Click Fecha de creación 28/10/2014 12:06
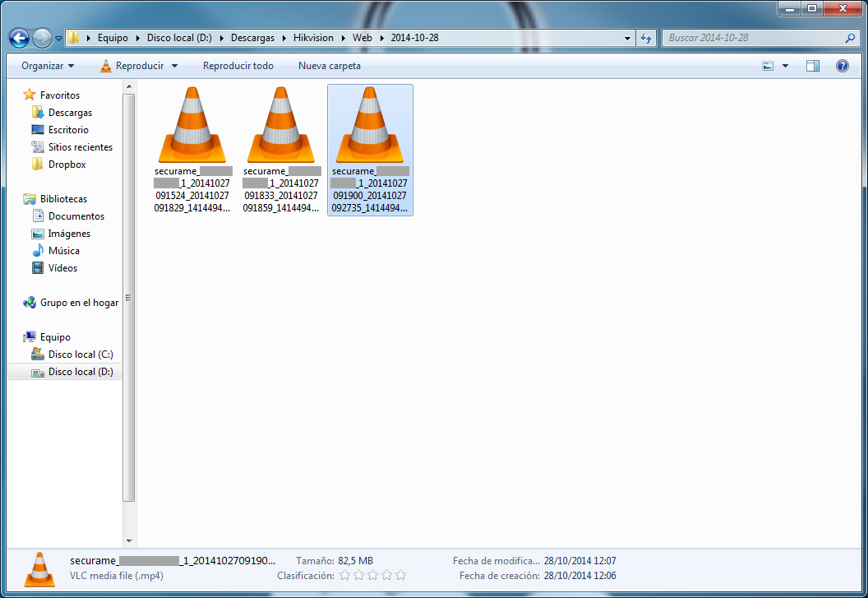This screenshot has height=598, width=868. 579,576
